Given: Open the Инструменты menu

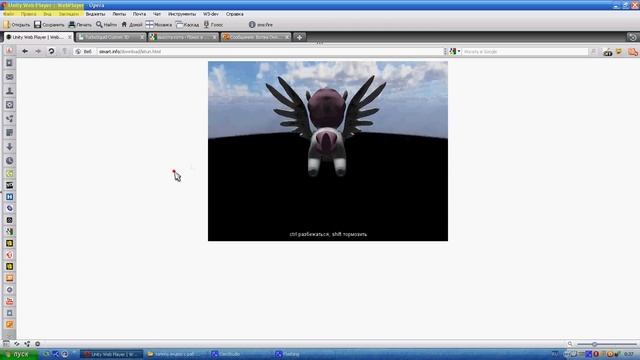Looking at the screenshot, I should tap(182, 14).
